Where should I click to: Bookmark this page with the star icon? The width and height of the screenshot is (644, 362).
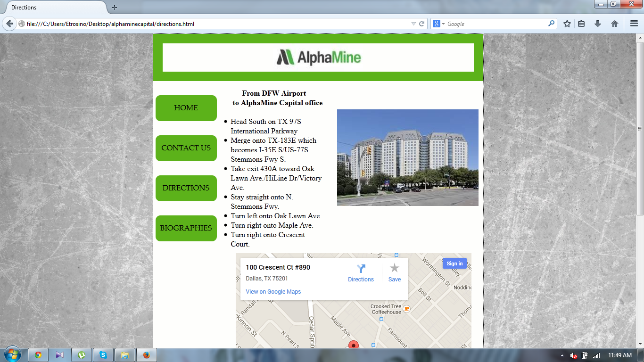click(567, 24)
